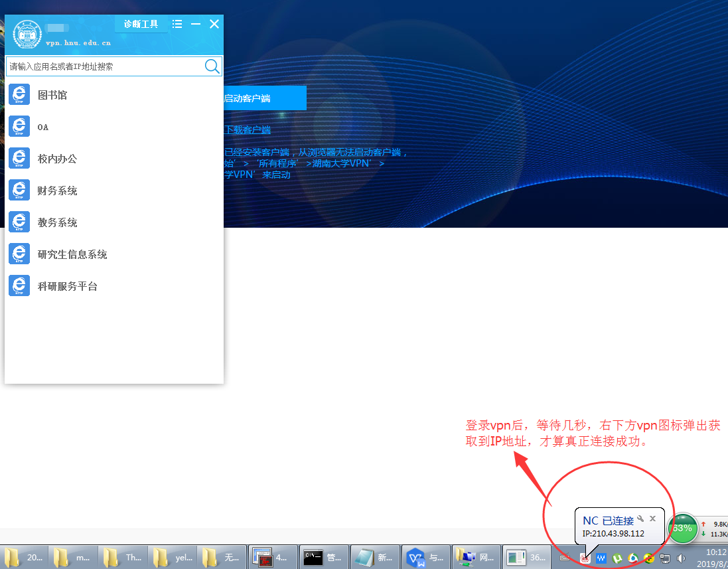Launch the 财务系统 resource icon
This screenshot has height=569, width=728.
(x=19, y=191)
